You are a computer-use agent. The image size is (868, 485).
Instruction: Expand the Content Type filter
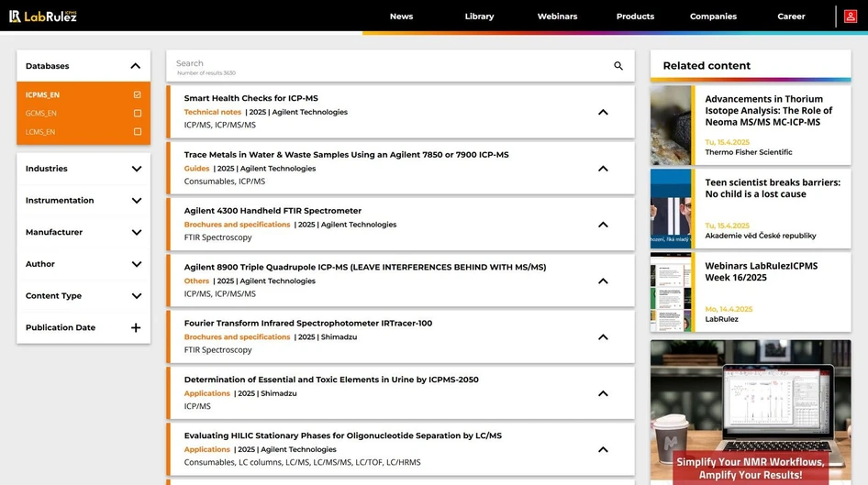pyautogui.click(x=136, y=296)
